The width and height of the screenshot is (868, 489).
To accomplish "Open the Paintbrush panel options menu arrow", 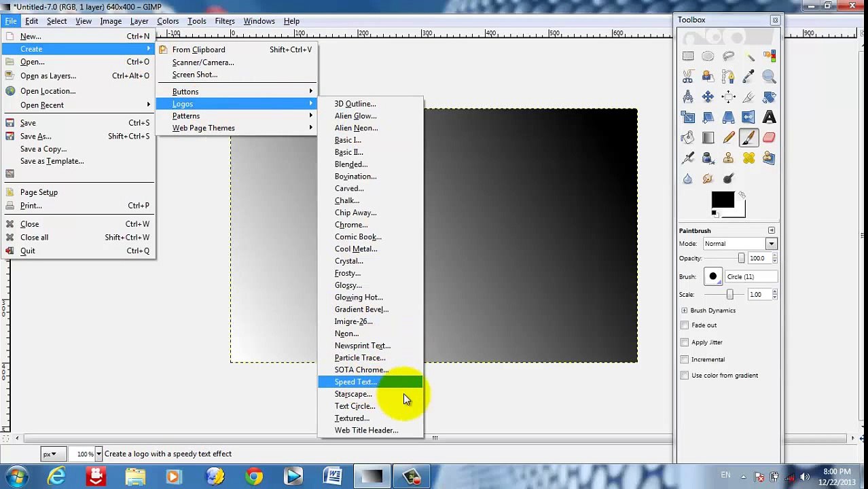I will [772, 231].
